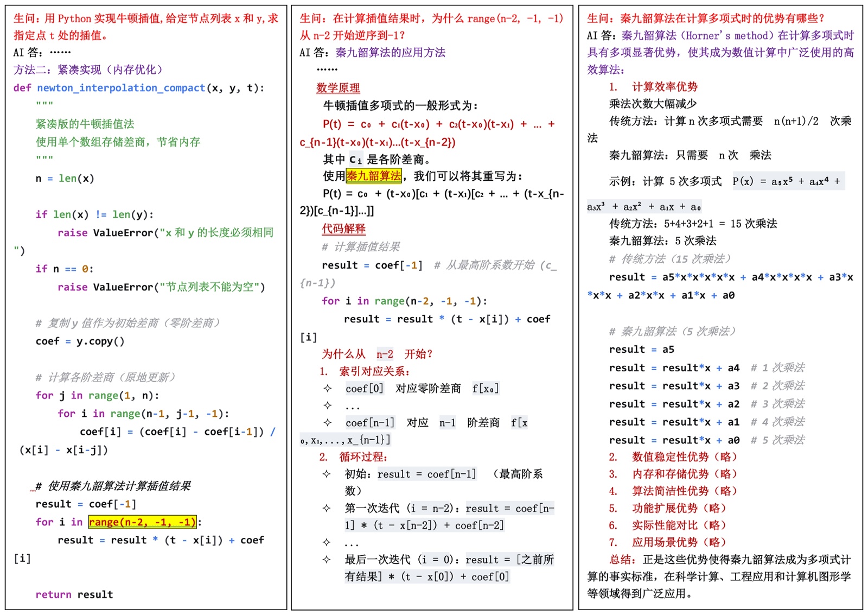This screenshot has width=868, height=615.
Task: Click the "return result" code line
Action: 74,594
